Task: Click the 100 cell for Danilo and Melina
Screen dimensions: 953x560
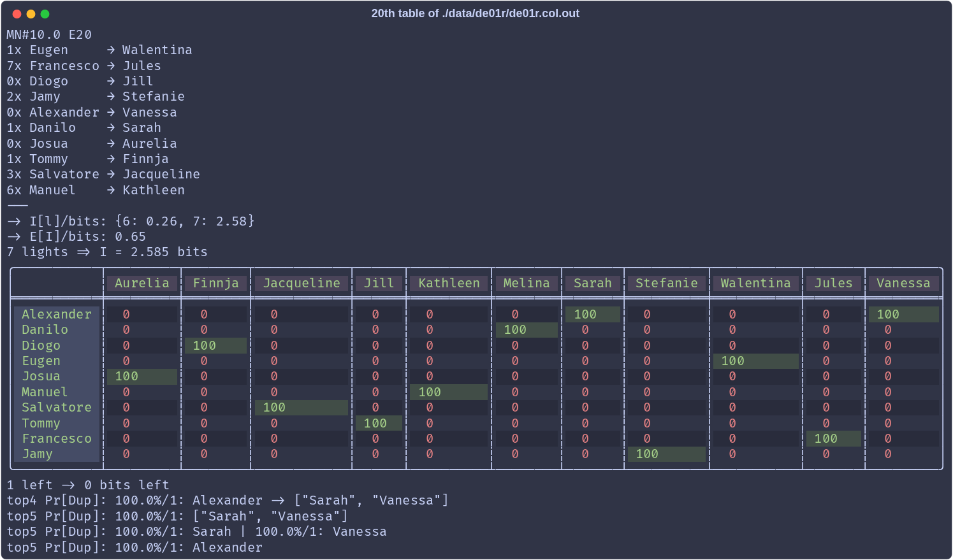Action: [x=527, y=329]
